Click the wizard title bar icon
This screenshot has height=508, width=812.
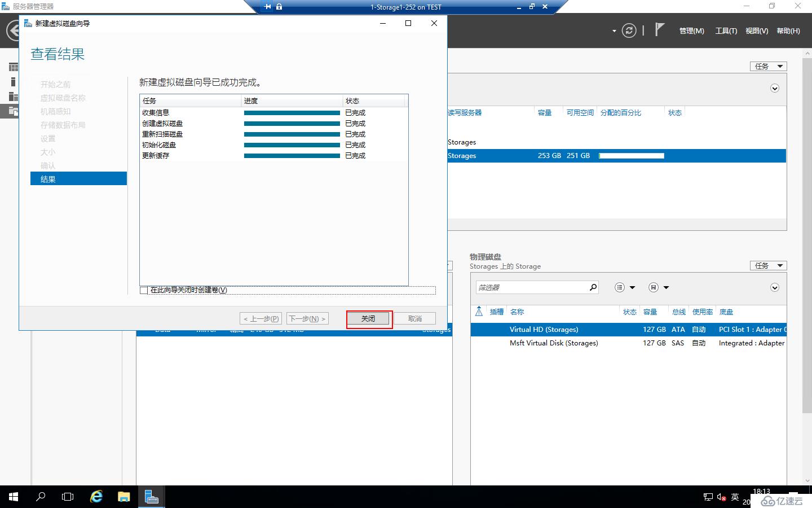point(28,23)
